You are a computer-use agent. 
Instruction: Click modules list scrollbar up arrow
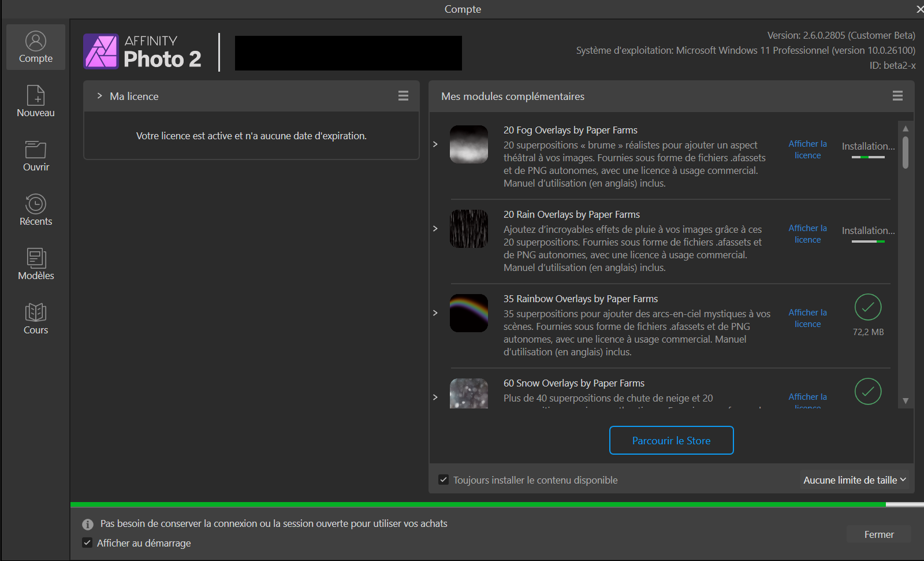tap(906, 128)
